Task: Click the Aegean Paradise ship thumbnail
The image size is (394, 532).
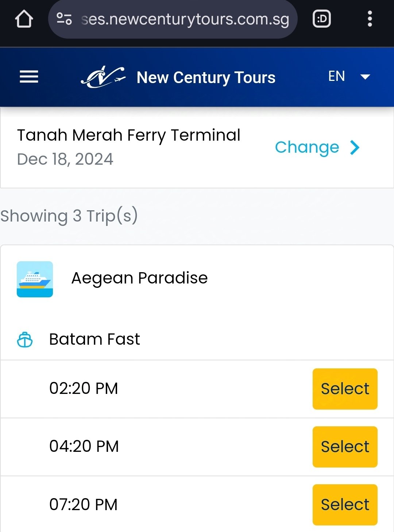Action: (x=35, y=279)
